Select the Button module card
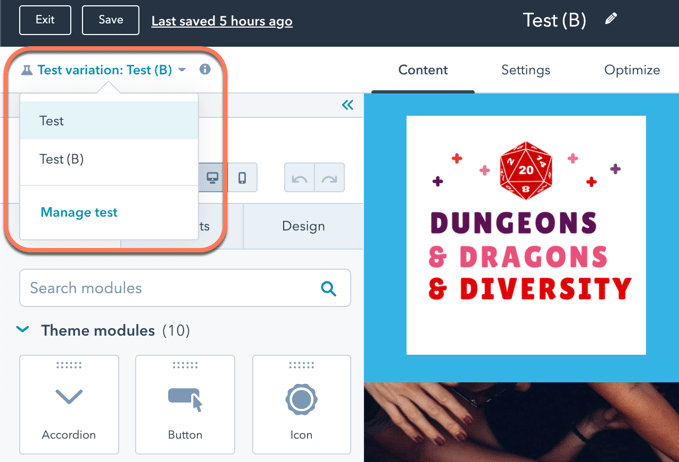 (x=185, y=404)
